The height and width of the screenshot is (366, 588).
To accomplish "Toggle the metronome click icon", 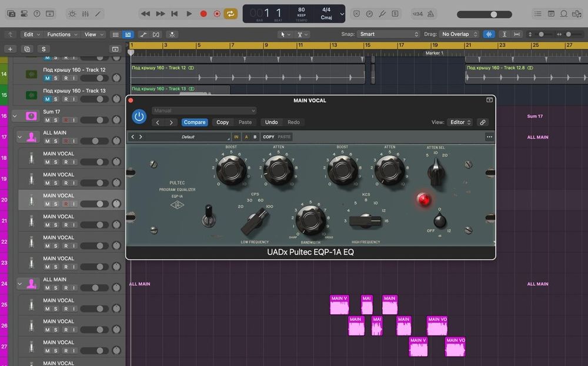I will click(x=431, y=14).
